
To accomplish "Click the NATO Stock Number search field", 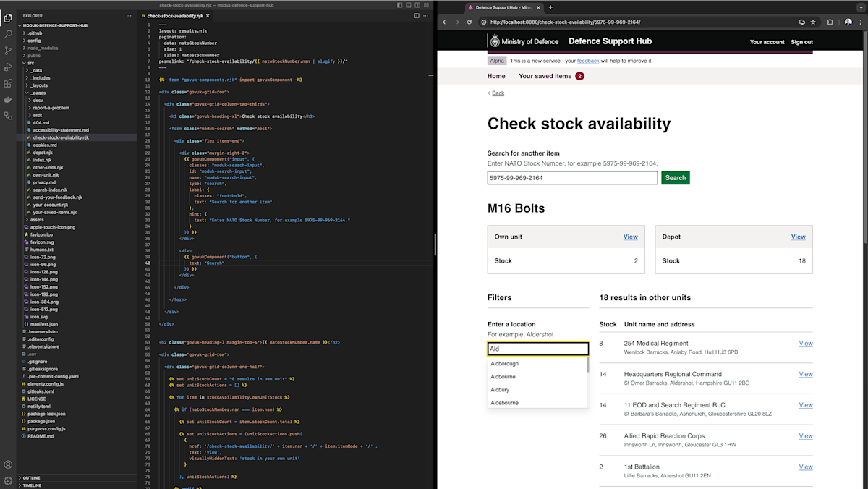I will point(572,178).
